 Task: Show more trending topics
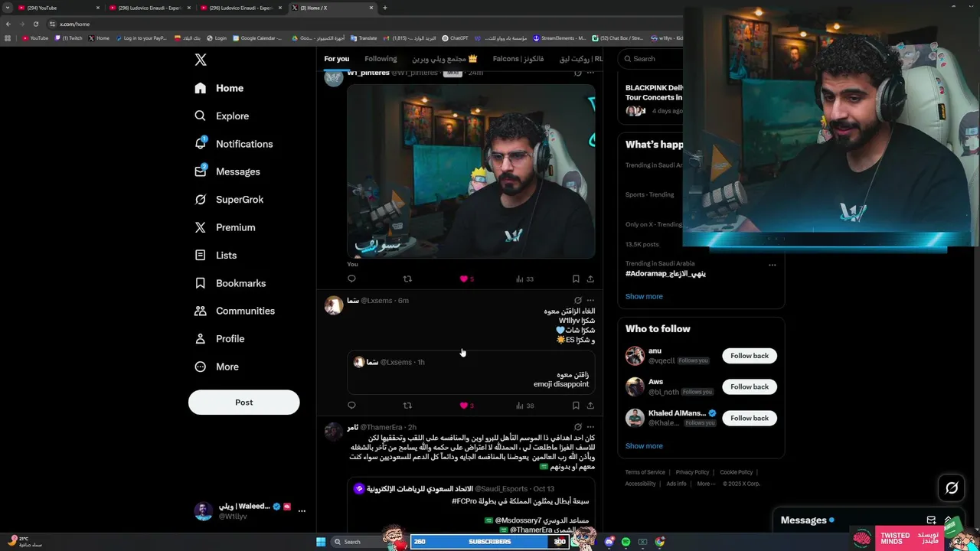(x=644, y=296)
